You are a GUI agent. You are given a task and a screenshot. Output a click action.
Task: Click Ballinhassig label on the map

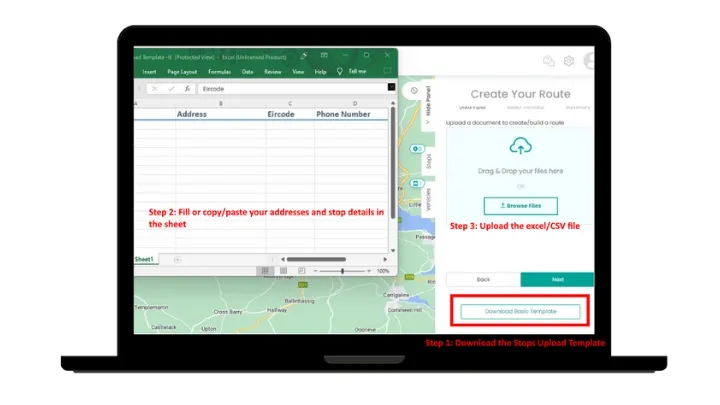(299, 301)
